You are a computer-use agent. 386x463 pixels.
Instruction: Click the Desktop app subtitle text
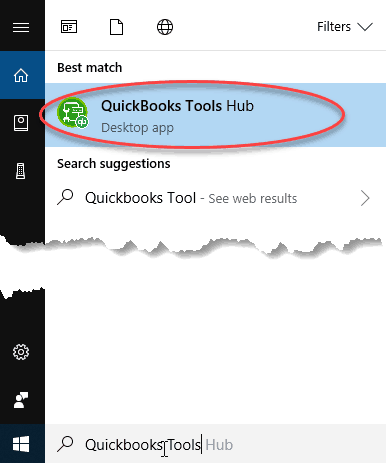[x=137, y=128]
